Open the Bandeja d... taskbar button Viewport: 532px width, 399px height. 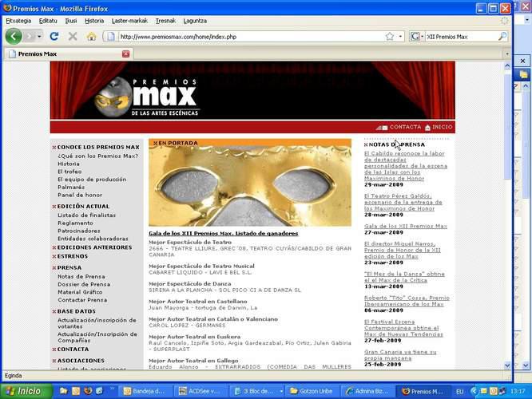[146, 391]
